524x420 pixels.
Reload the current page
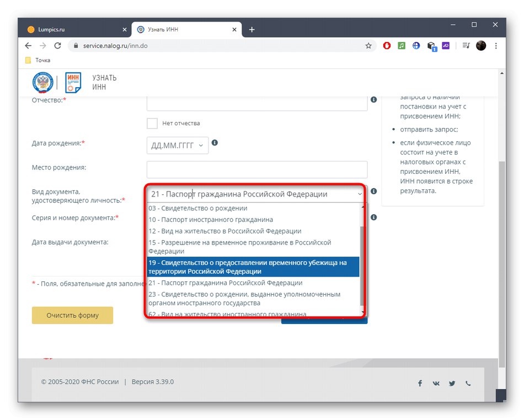tap(57, 46)
